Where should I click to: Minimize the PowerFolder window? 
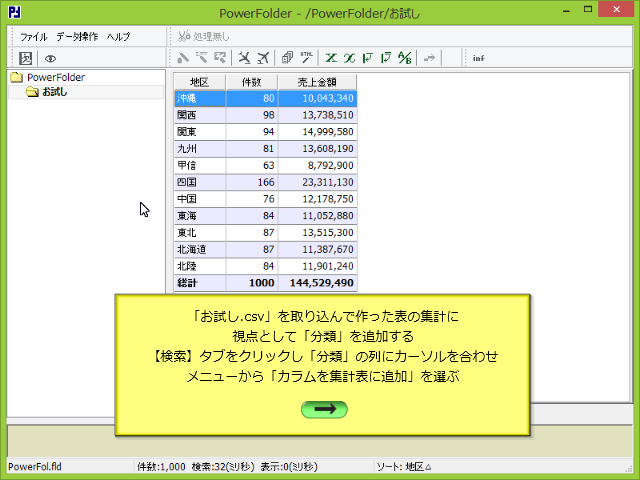click(566, 10)
